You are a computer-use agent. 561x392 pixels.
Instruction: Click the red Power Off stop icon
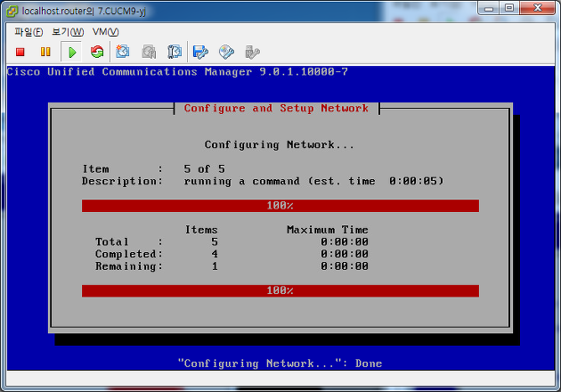[20, 52]
